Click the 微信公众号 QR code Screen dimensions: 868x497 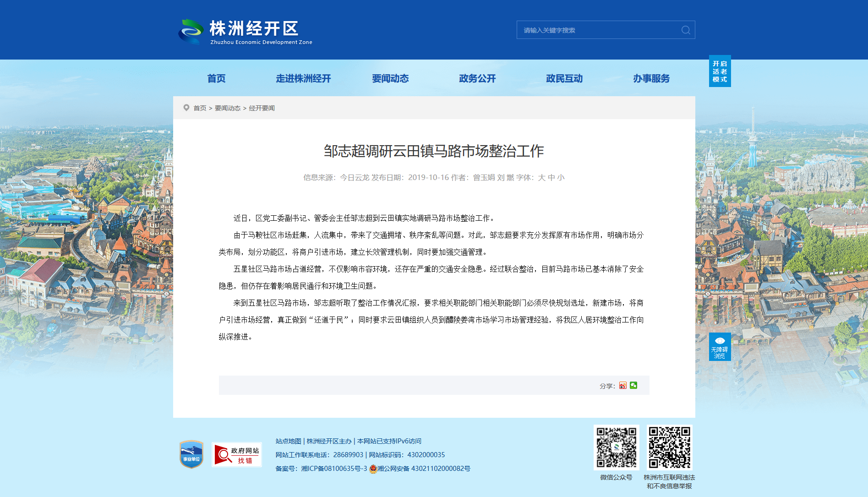pos(617,448)
